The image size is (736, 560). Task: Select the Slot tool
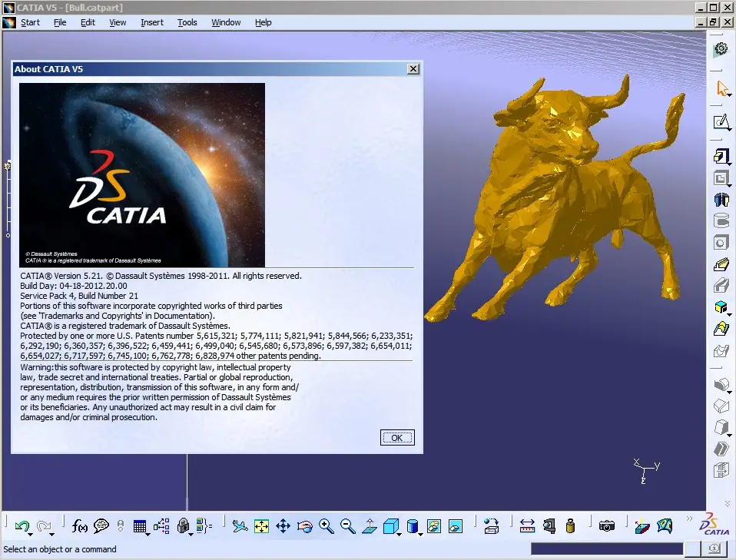721,286
